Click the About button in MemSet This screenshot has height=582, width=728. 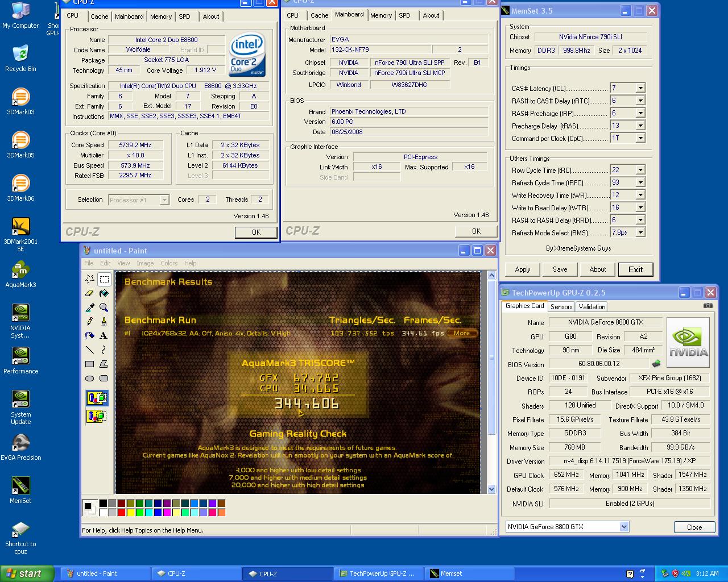click(598, 269)
